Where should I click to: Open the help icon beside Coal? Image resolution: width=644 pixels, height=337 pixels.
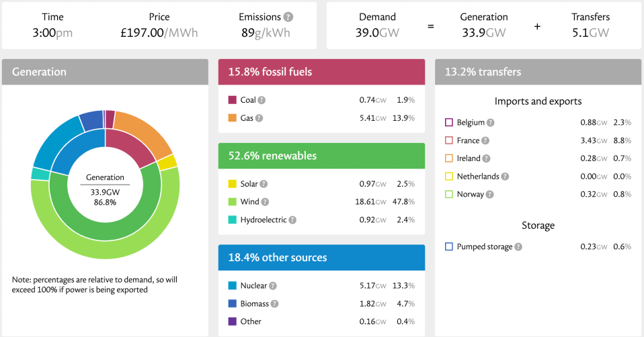point(261,100)
